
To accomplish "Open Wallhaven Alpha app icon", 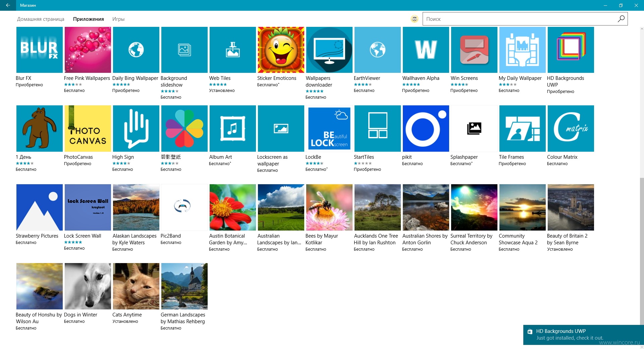I will pyautogui.click(x=426, y=50).
